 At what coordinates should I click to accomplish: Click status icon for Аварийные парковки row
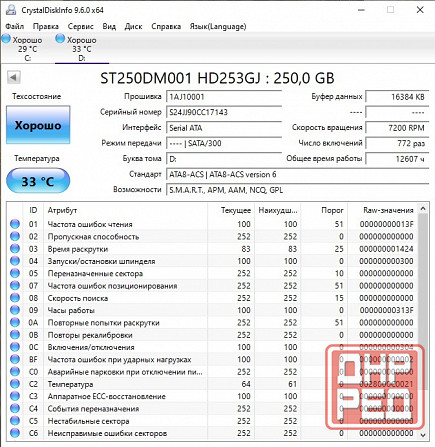pyautogui.click(x=15, y=372)
